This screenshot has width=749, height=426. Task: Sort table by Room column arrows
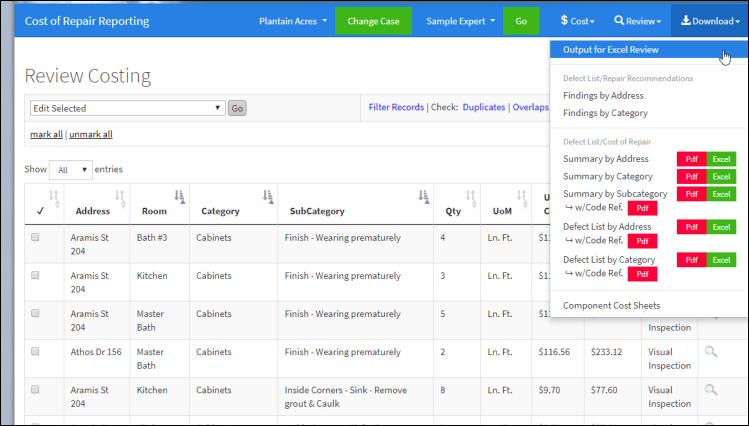point(179,196)
